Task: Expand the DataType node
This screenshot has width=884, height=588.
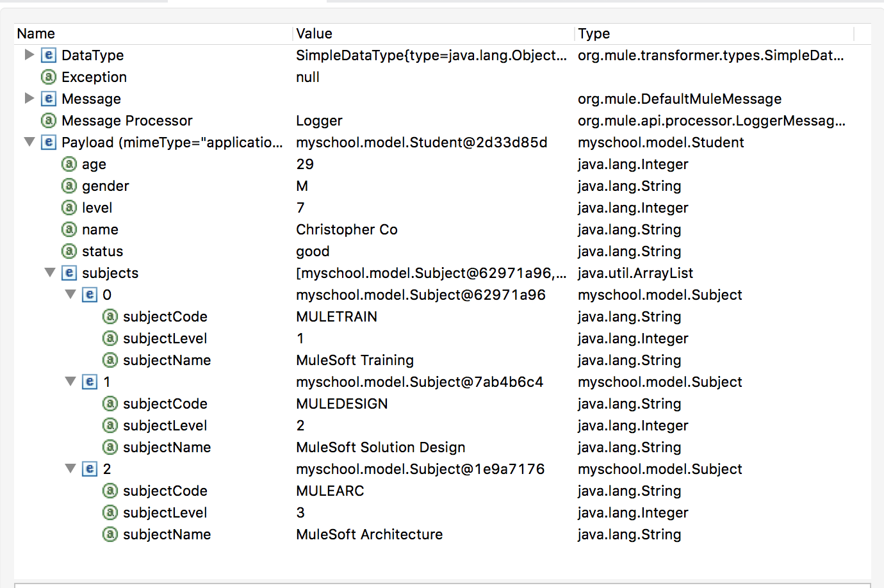Action: tap(29, 55)
